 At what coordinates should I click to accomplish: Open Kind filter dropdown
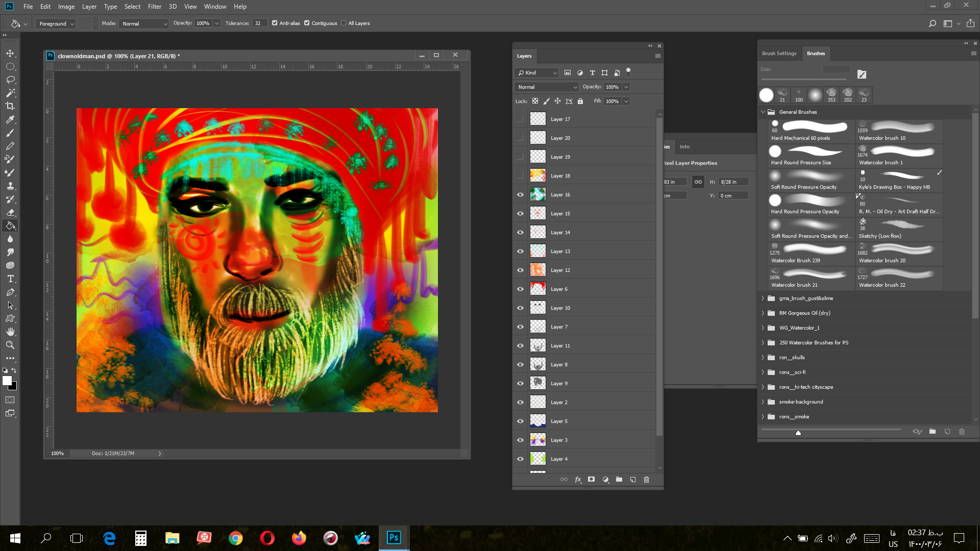point(536,73)
